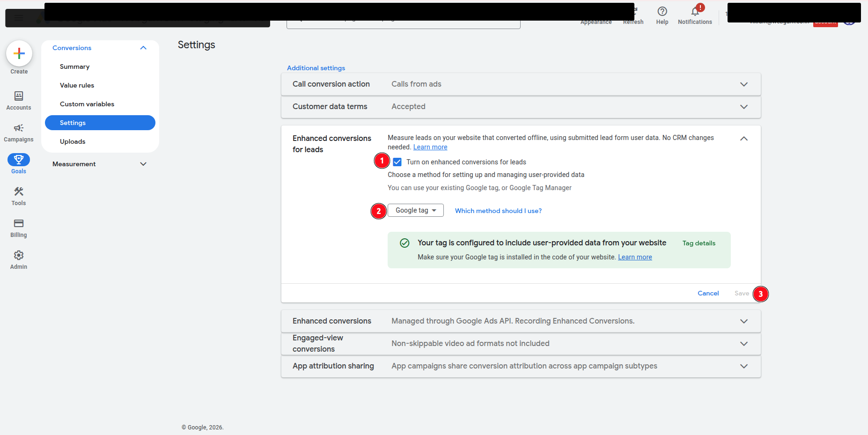Click Non-skippable video ad formats not included text
868x435 pixels.
[471, 344]
